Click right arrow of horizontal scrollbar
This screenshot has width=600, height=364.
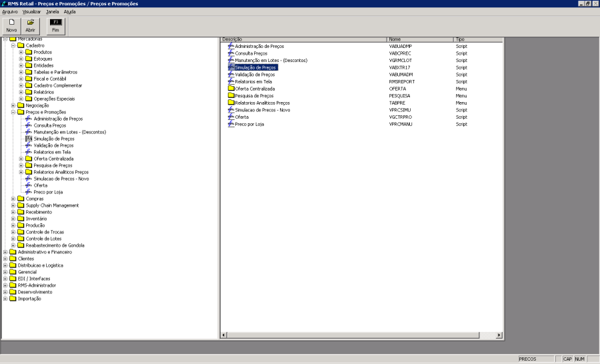499,335
